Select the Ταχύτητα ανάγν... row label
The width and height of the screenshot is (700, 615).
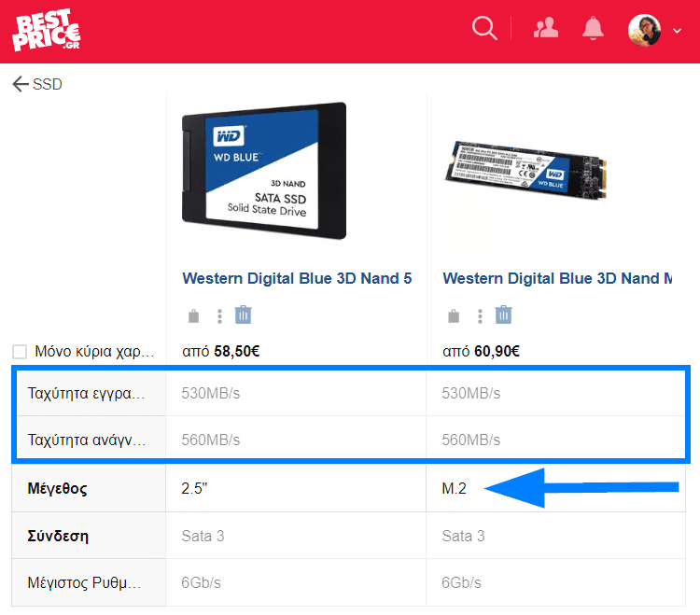click(87, 440)
